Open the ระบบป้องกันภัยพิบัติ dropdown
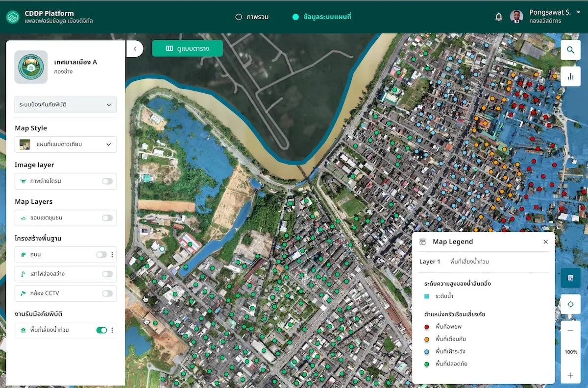 [x=66, y=105]
